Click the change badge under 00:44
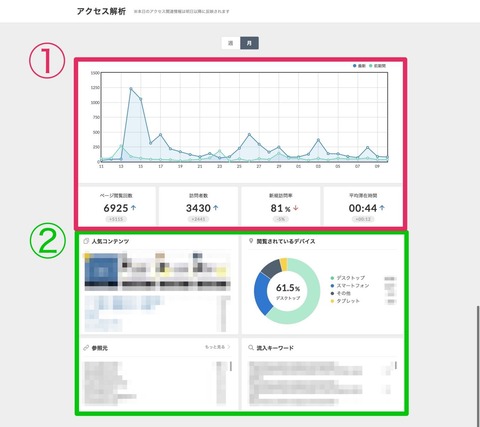 point(363,219)
